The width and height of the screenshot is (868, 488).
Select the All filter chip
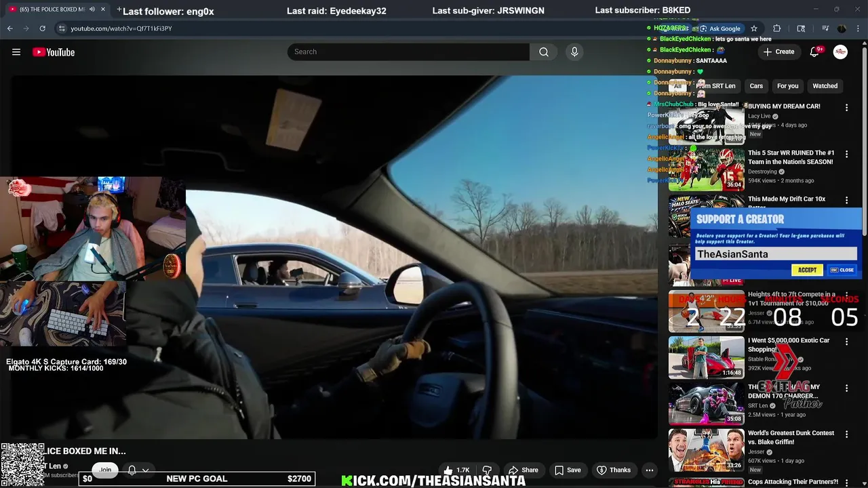tap(677, 86)
